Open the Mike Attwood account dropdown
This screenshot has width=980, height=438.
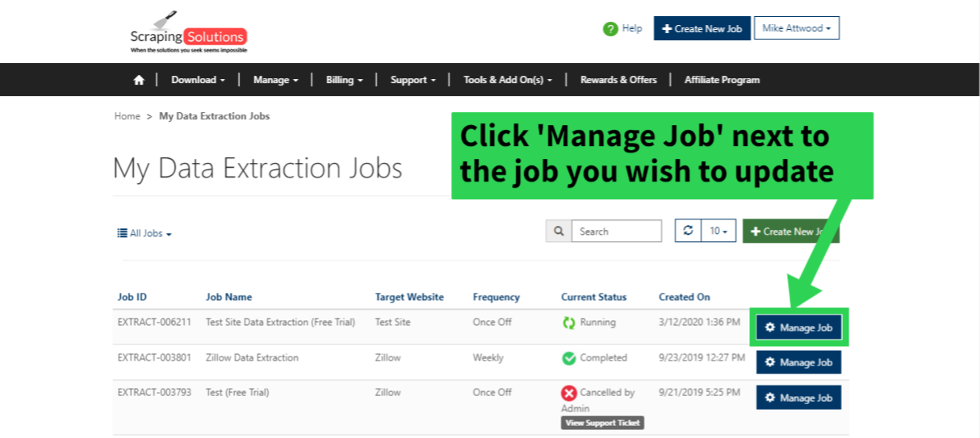(x=796, y=28)
